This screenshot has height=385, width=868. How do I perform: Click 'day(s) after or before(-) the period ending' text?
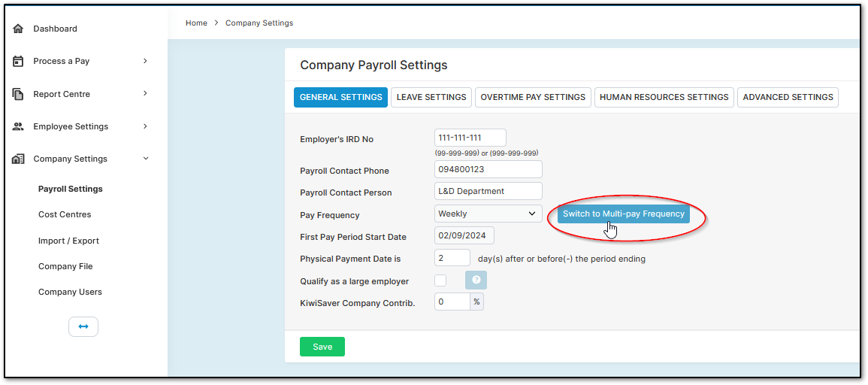pos(561,259)
